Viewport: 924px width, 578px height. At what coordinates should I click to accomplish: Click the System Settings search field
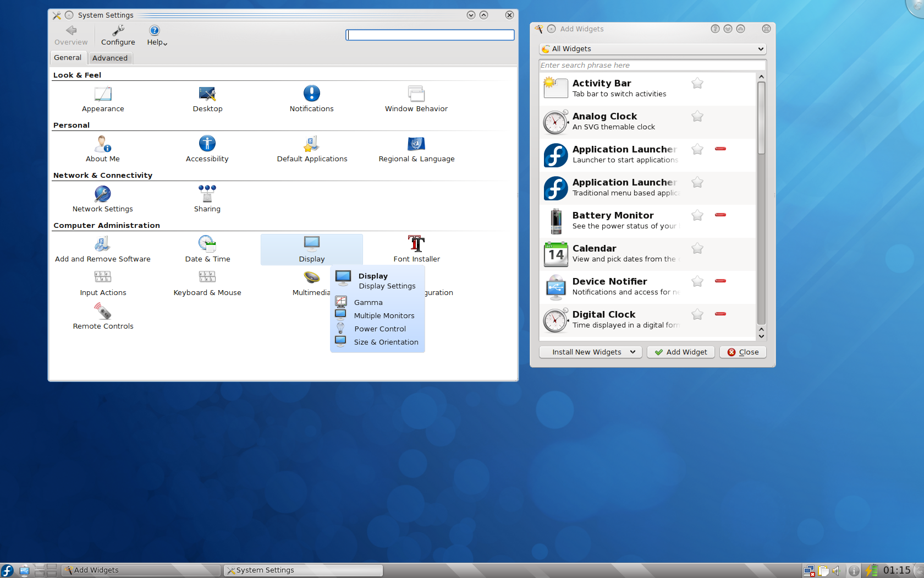pyautogui.click(x=430, y=35)
